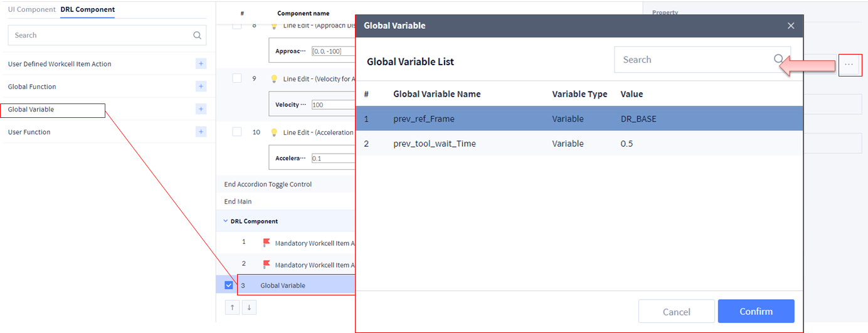Check the checkbox for row 9
The height and width of the screenshot is (333, 868).
point(237,78)
